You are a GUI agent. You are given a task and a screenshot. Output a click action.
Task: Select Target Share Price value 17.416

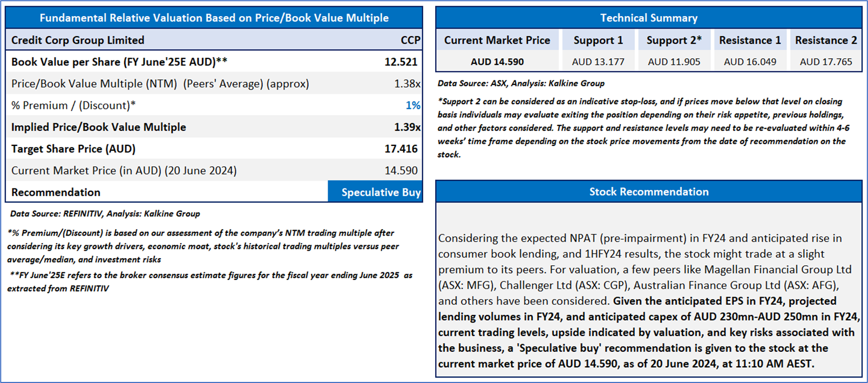point(401,149)
